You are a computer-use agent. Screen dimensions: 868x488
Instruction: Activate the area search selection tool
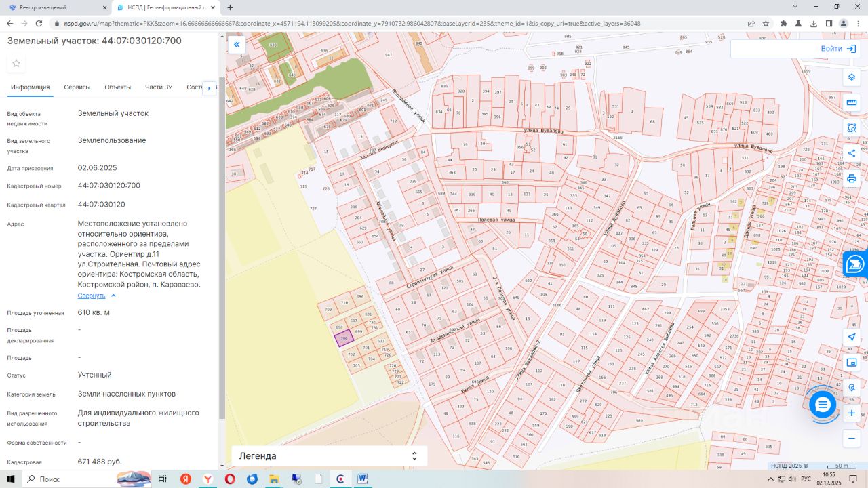pyautogui.click(x=852, y=128)
